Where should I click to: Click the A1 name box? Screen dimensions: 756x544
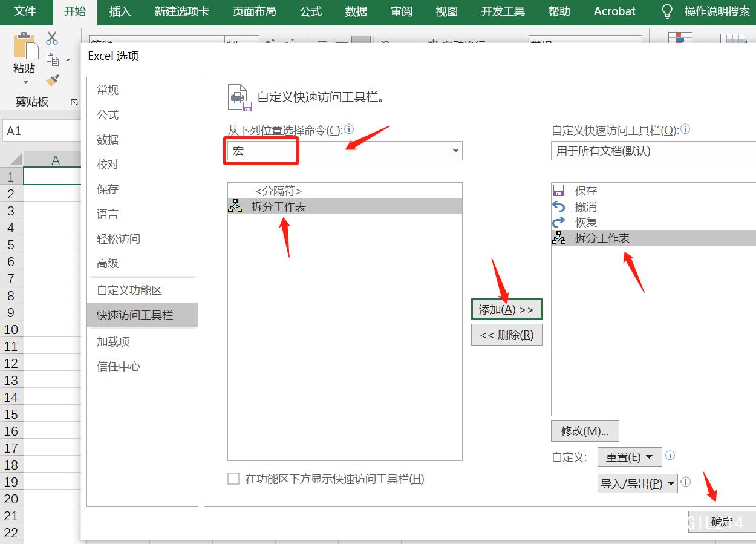click(42, 131)
